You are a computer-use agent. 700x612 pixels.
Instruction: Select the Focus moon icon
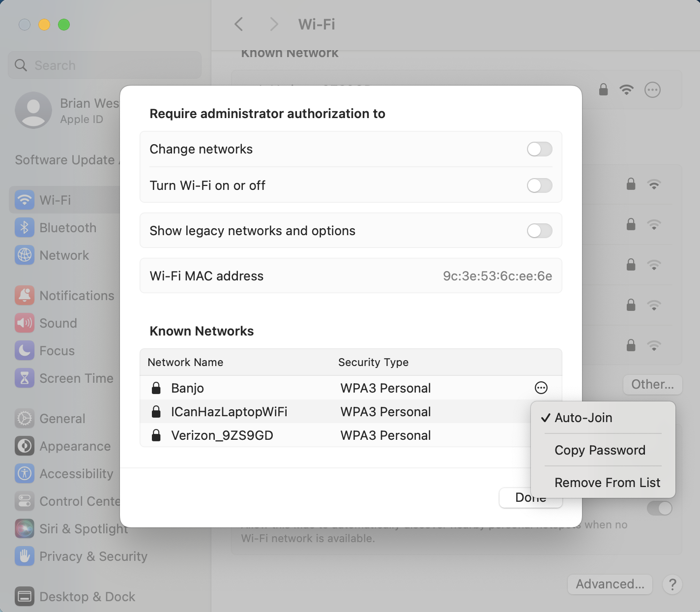tap(25, 350)
